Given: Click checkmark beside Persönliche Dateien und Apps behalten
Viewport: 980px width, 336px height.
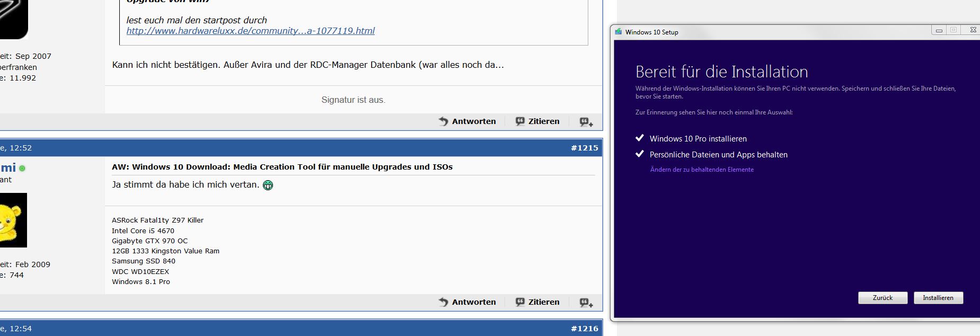Looking at the screenshot, I should tap(639, 154).
